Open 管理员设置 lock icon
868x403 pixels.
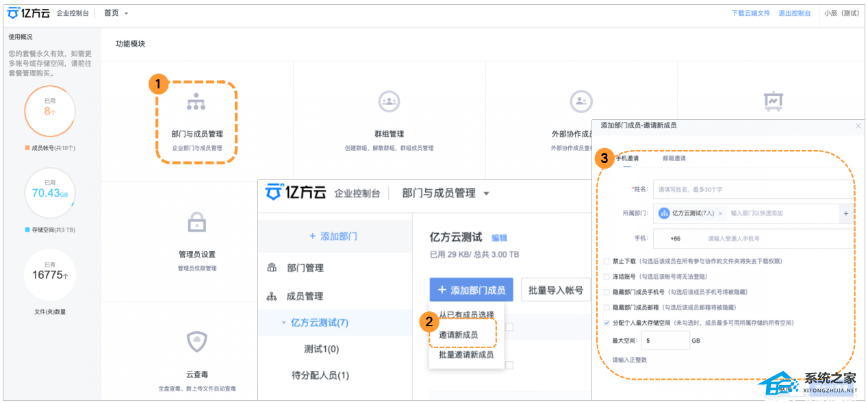196,222
